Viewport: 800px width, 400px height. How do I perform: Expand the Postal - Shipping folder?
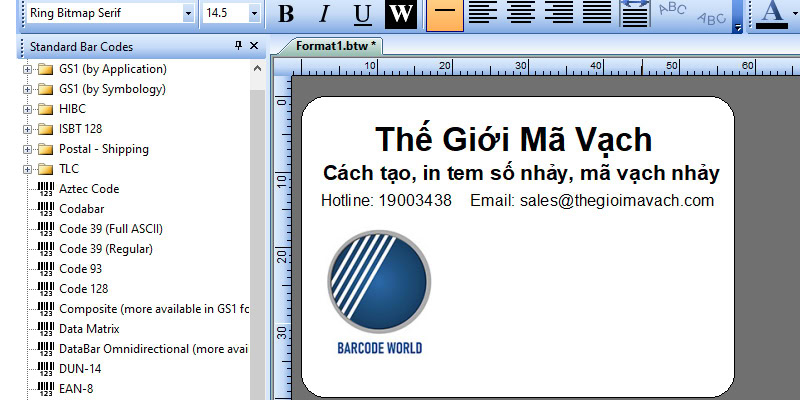point(27,150)
